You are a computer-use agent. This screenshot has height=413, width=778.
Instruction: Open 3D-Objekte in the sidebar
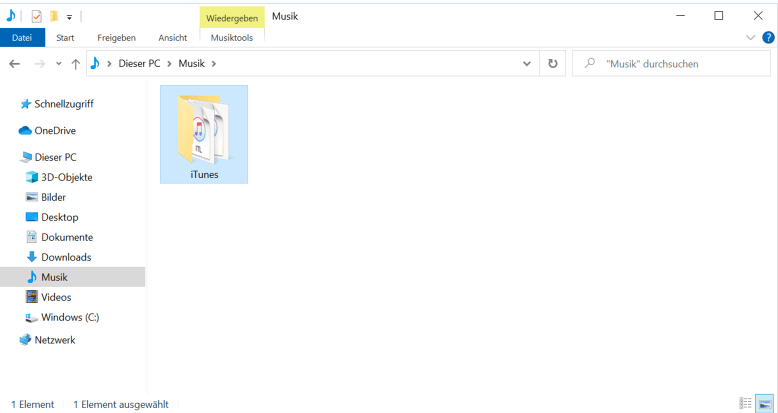click(x=66, y=177)
